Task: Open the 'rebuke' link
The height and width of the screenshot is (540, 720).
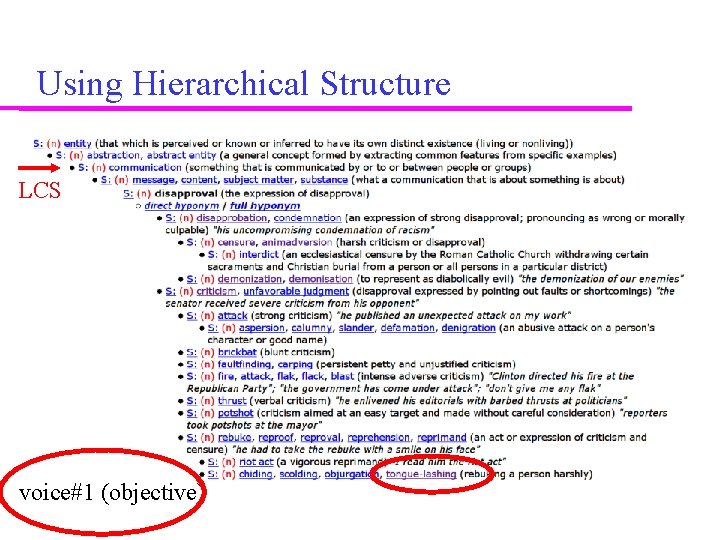Action: (x=235, y=437)
